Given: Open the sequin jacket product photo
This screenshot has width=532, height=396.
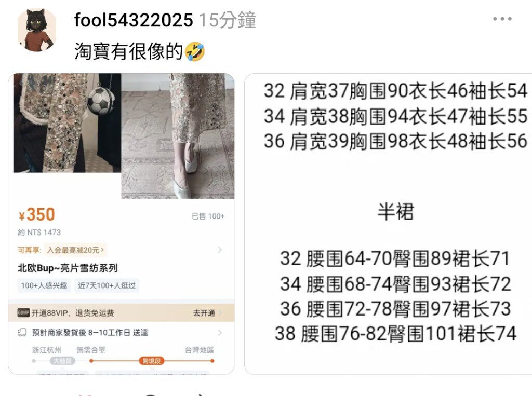Looking at the screenshot, I should click(x=67, y=123).
